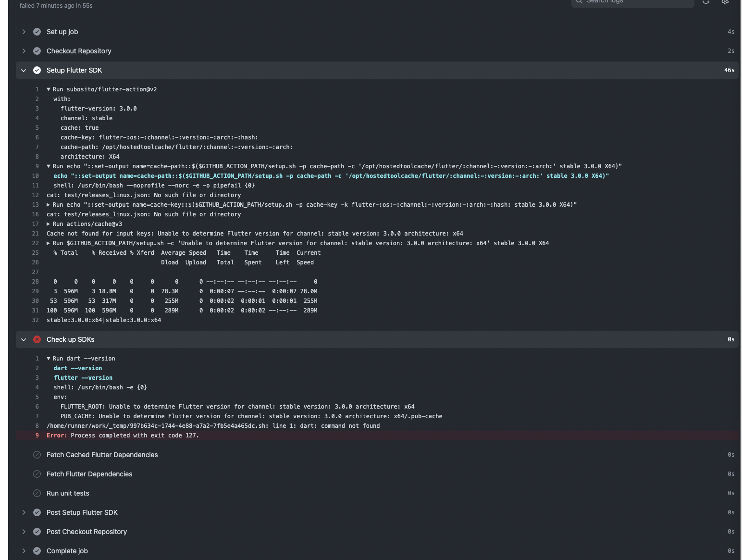Viewport: 742px width, 560px height.
Task: Expand the Run actions/cache@v3 log group
Action: pos(48,224)
